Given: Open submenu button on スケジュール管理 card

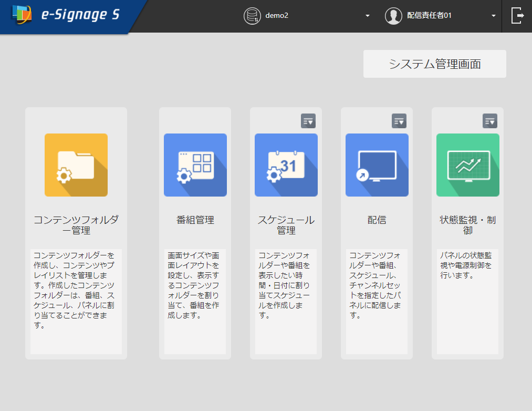Looking at the screenshot, I should [308, 121].
